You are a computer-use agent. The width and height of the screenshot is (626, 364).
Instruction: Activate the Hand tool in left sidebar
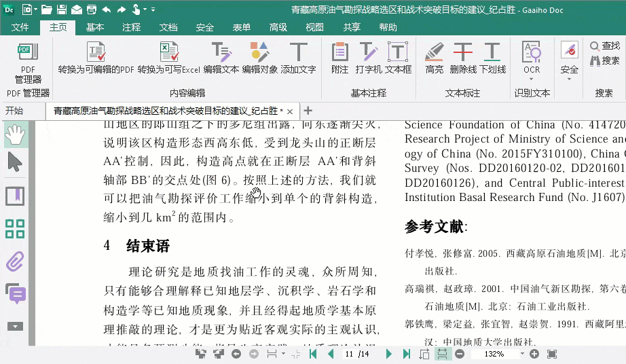point(15,134)
